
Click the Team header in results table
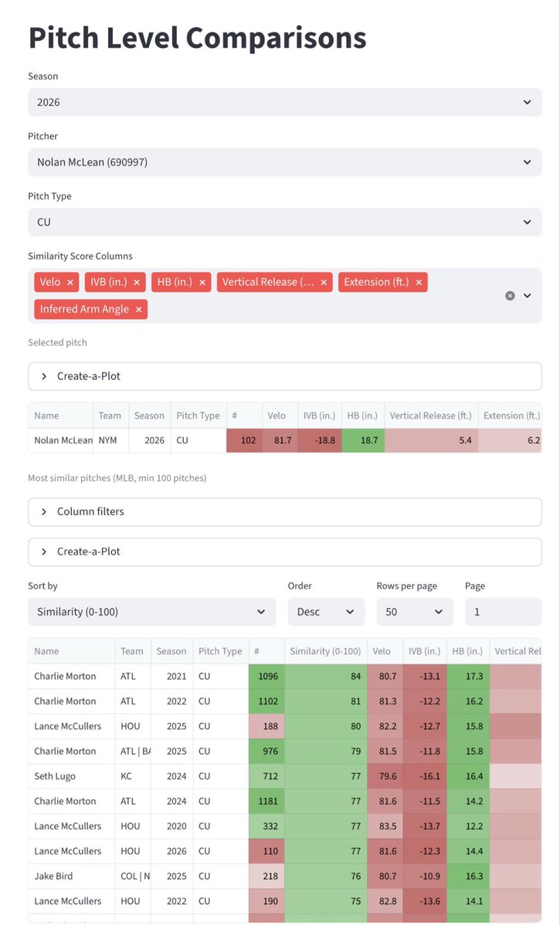pos(132,651)
